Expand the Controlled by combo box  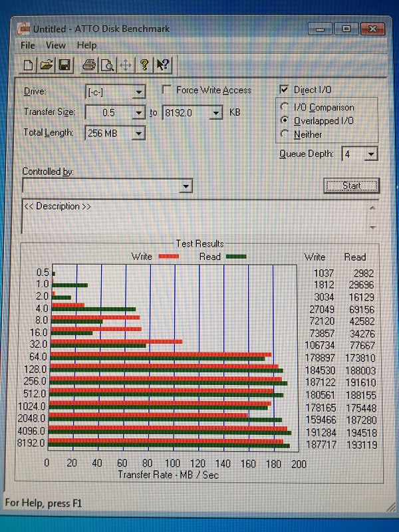[186, 186]
